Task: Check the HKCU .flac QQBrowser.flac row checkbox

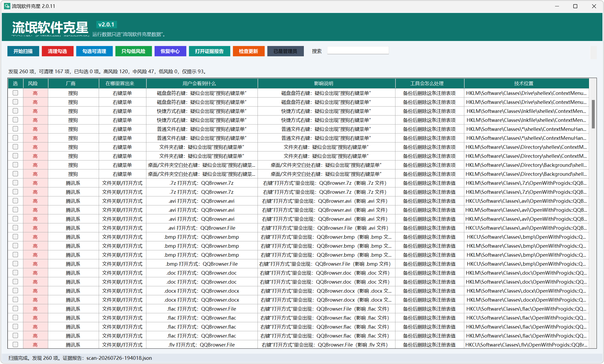Action: pyautogui.click(x=15, y=318)
